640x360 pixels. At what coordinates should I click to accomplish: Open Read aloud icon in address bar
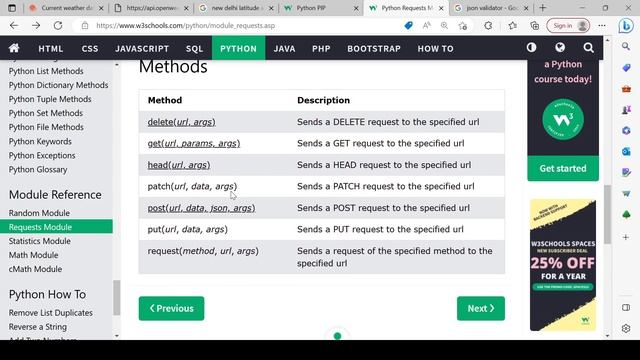pos(427,25)
